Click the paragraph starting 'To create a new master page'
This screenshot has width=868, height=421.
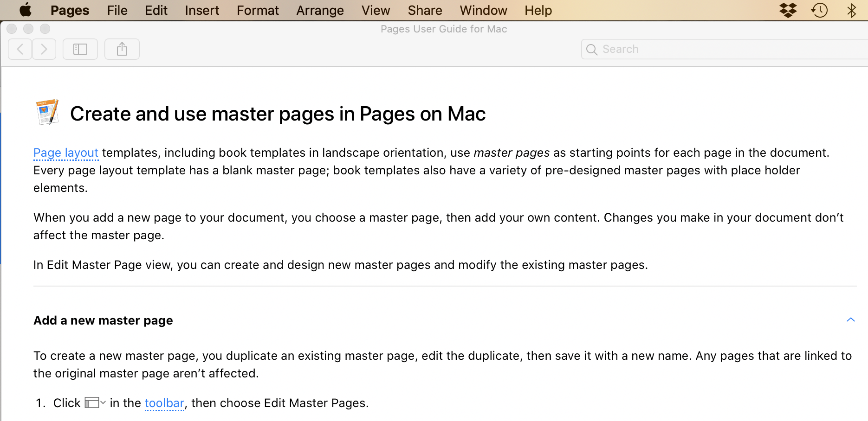443,365
